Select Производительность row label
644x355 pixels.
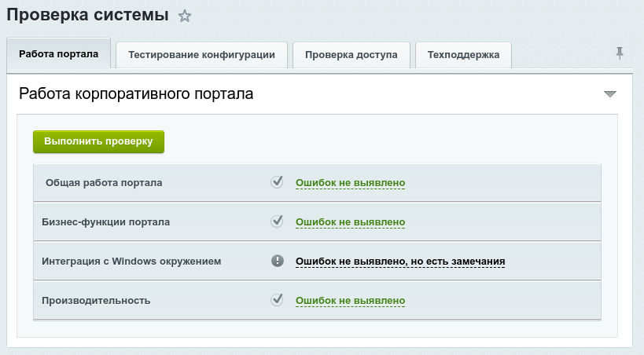click(x=96, y=301)
